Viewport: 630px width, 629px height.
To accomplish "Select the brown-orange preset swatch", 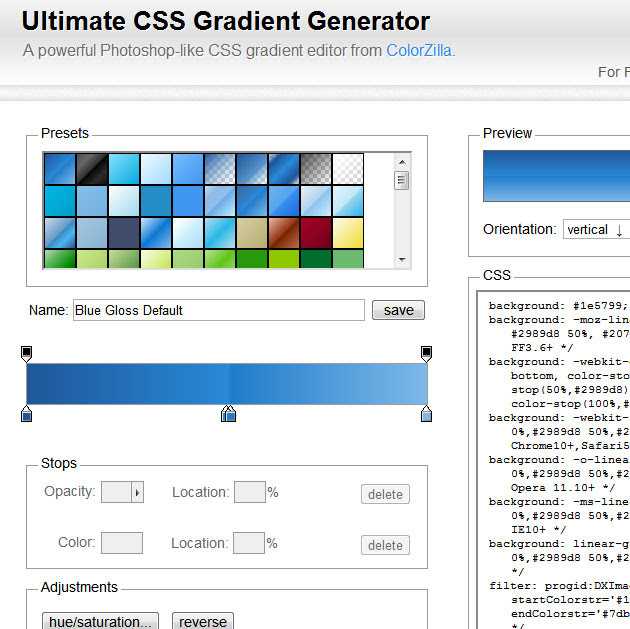I will pyautogui.click(x=283, y=233).
